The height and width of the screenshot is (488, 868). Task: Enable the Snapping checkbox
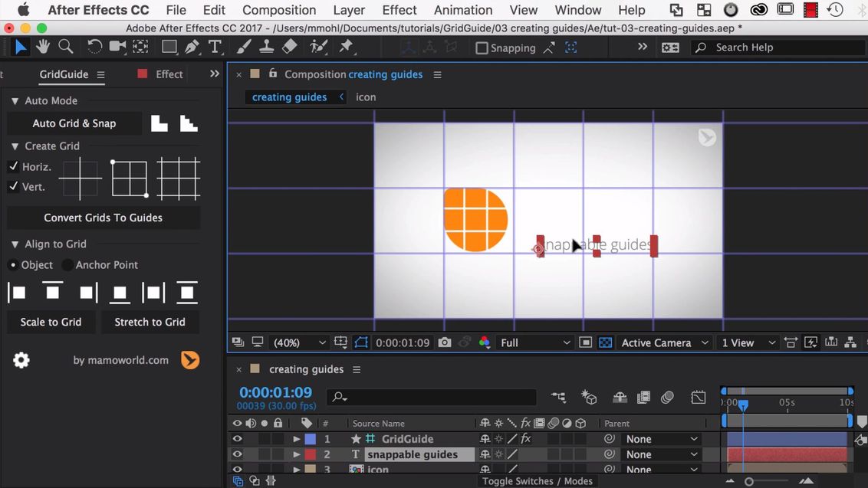pos(482,48)
